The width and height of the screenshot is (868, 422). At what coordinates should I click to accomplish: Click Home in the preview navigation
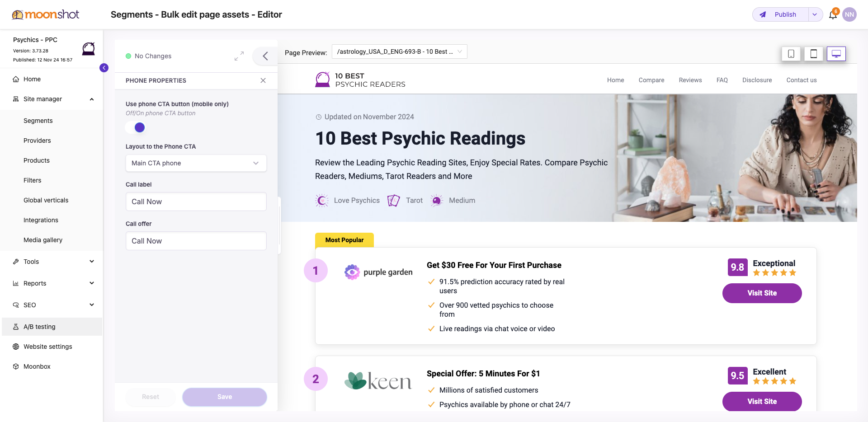point(615,80)
